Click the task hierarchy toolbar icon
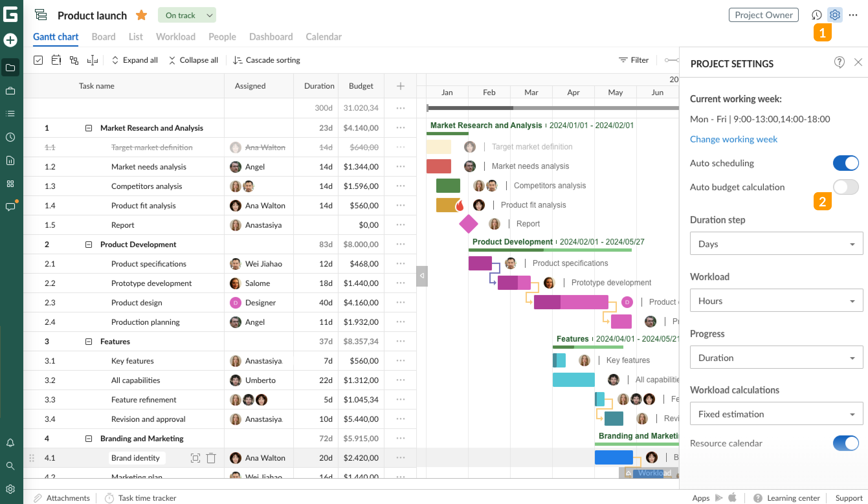 [74, 60]
